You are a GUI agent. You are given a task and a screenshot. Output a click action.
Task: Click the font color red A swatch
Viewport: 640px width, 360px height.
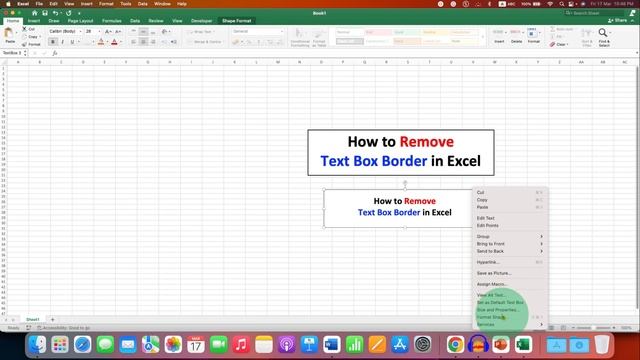114,42
